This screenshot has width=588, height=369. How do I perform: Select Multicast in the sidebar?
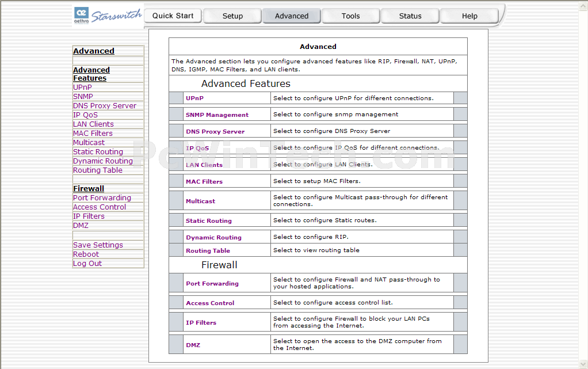click(89, 142)
